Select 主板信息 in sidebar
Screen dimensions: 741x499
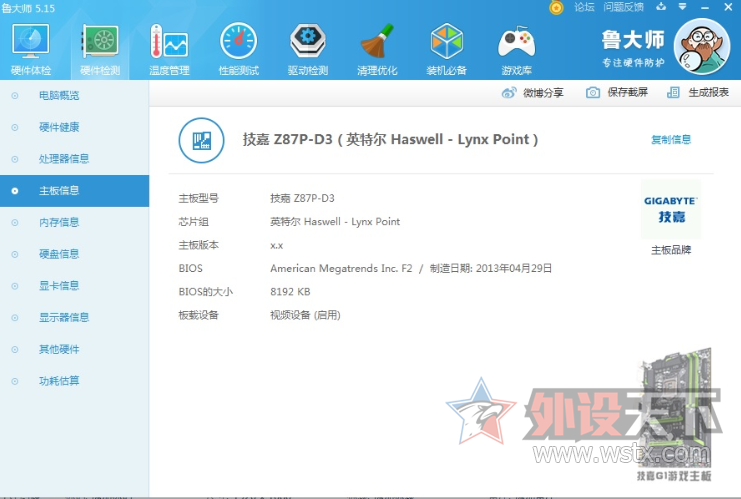tap(74, 191)
